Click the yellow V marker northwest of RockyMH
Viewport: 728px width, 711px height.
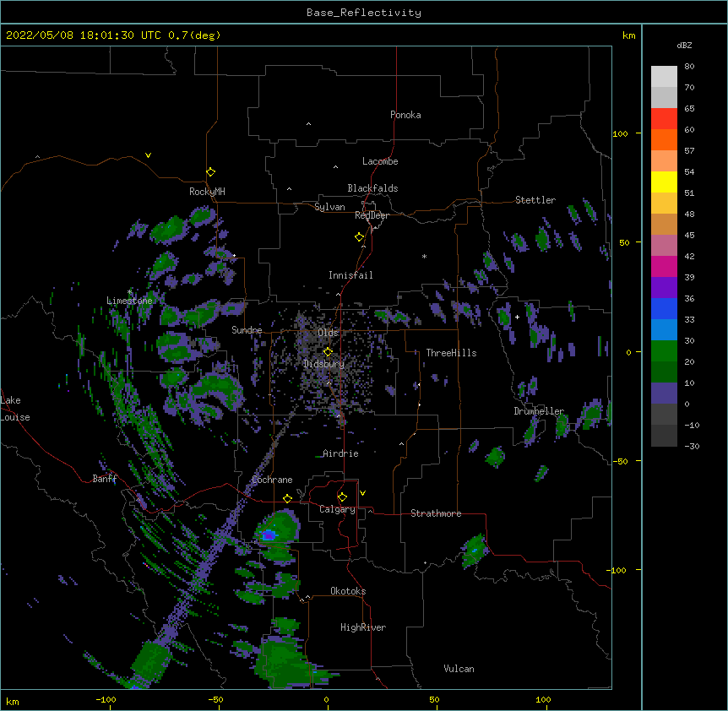tap(148, 155)
